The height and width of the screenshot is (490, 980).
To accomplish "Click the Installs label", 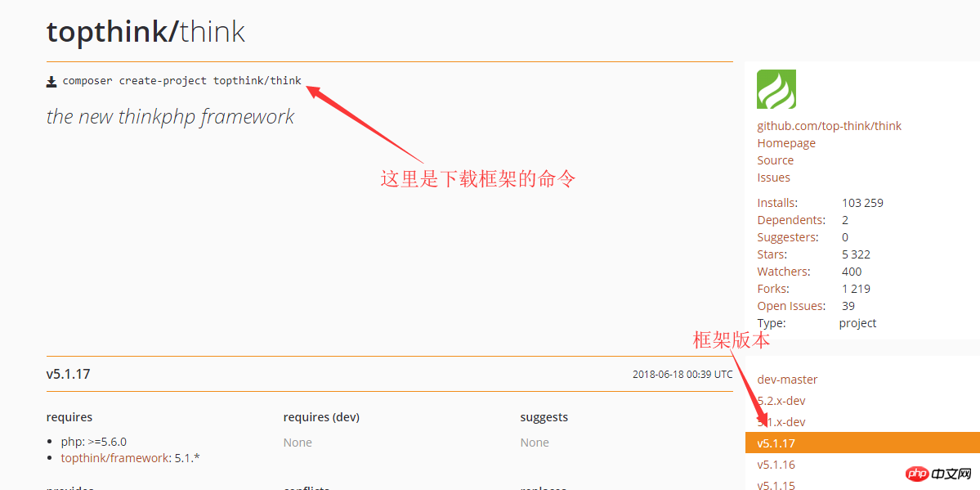I will coord(776,203).
